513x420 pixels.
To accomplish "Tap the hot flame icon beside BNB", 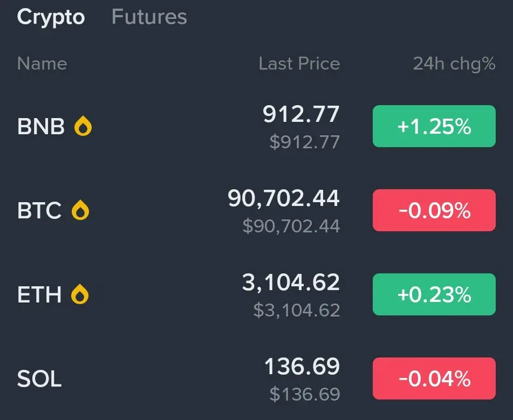I will pos(83,126).
